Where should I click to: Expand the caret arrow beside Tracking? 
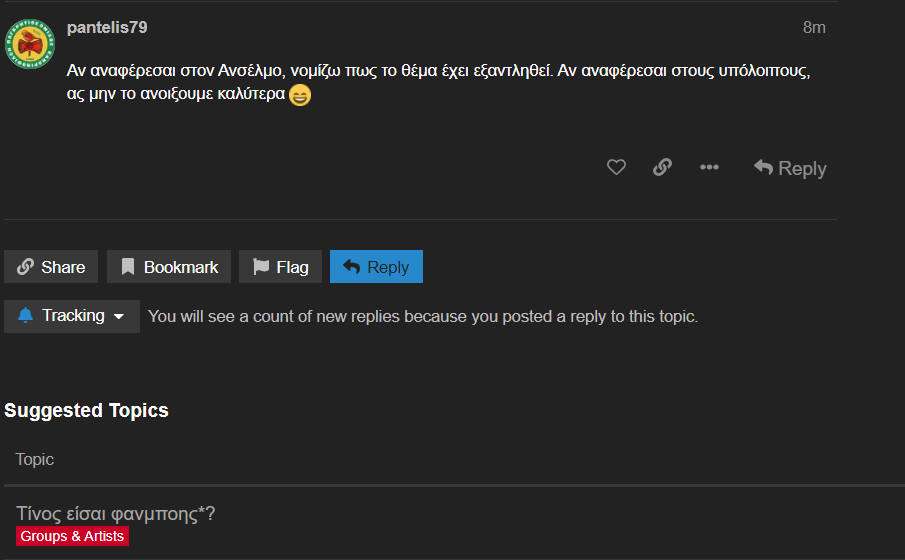pos(119,317)
